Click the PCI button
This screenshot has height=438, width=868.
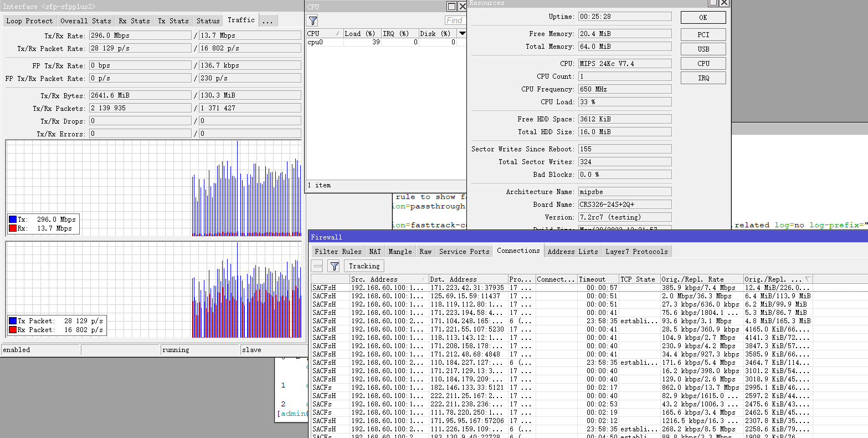click(x=703, y=35)
